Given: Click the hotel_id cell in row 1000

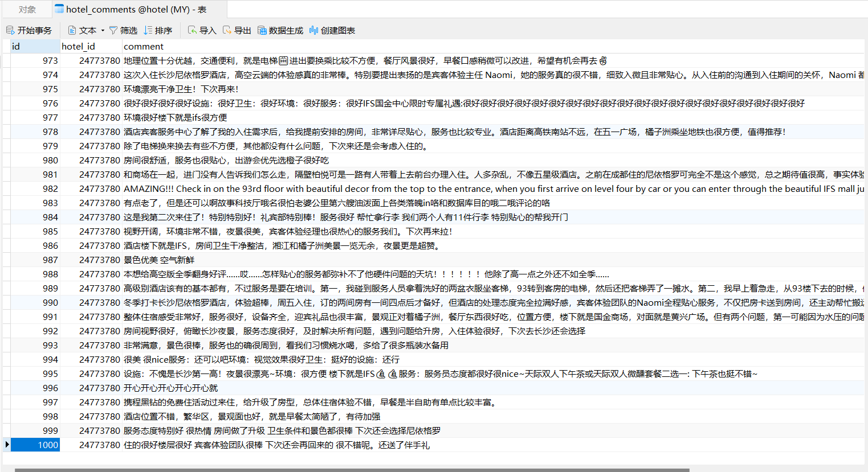Looking at the screenshot, I should [91, 445].
